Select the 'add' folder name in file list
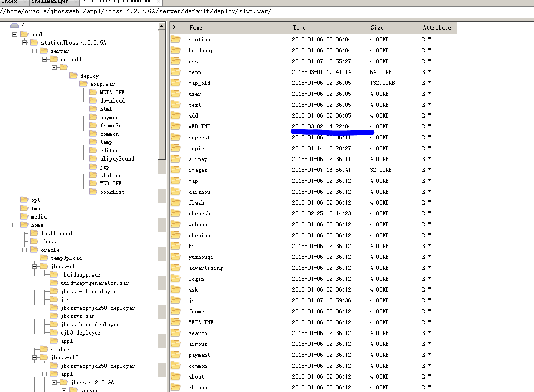The image size is (534, 392). [193, 115]
